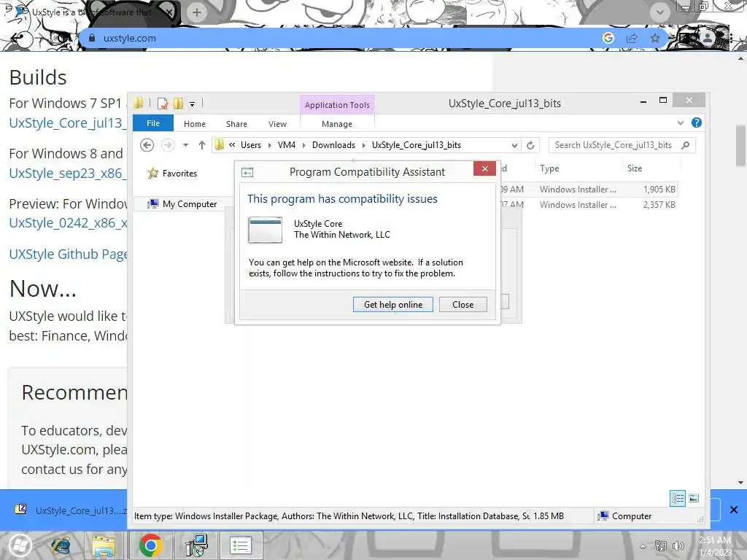Expand arrow after Downloads breadcrumb
747x560 pixels.
[x=363, y=145]
